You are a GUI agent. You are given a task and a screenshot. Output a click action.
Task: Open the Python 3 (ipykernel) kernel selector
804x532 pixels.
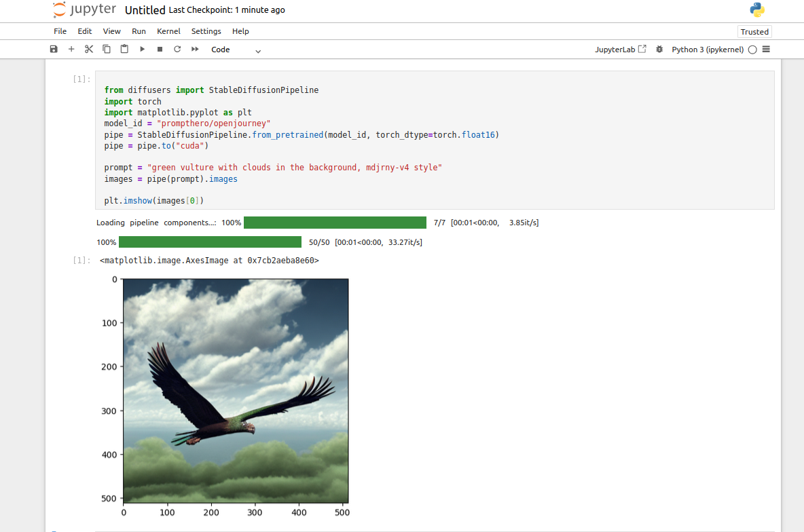(x=708, y=50)
